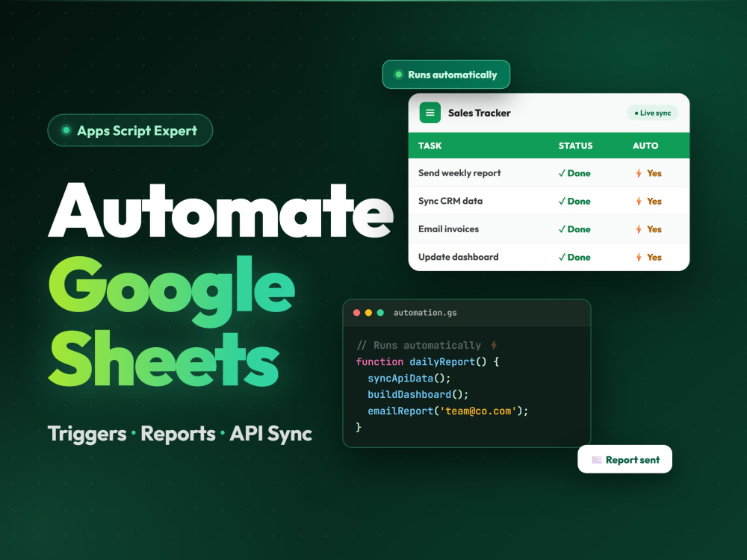Click the red window dot in automation.gs
This screenshot has height=560, width=747.
(x=356, y=313)
